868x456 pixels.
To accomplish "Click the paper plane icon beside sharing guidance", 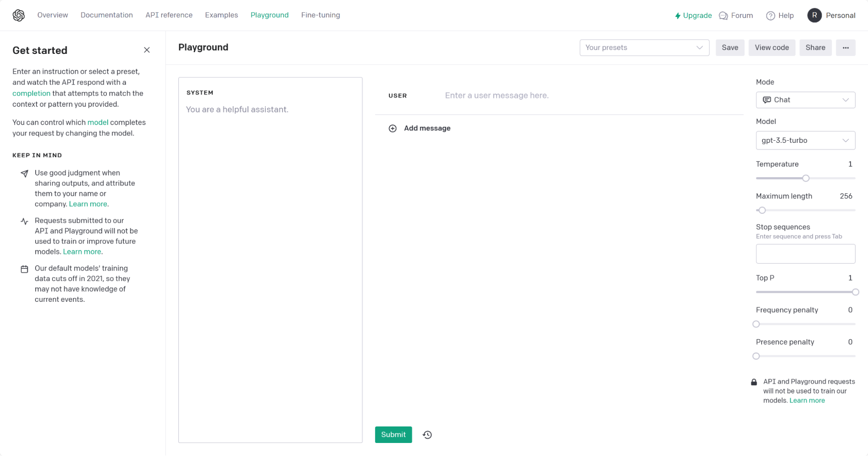I will (x=24, y=173).
